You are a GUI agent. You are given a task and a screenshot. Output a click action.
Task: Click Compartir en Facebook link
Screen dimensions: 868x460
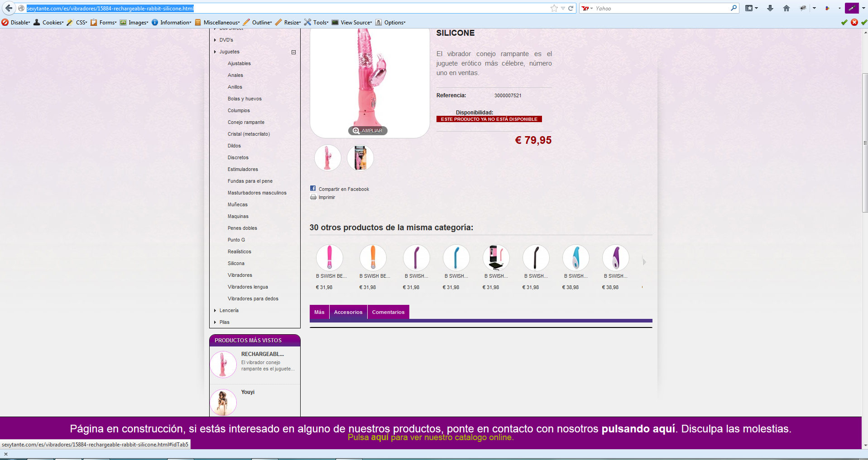click(344, 189)
